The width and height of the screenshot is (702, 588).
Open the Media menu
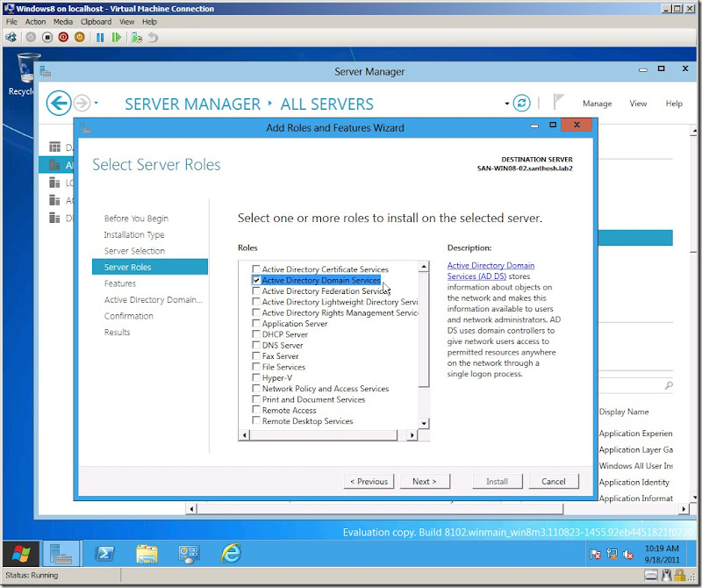pyautogui.click(x=63, y=21)
